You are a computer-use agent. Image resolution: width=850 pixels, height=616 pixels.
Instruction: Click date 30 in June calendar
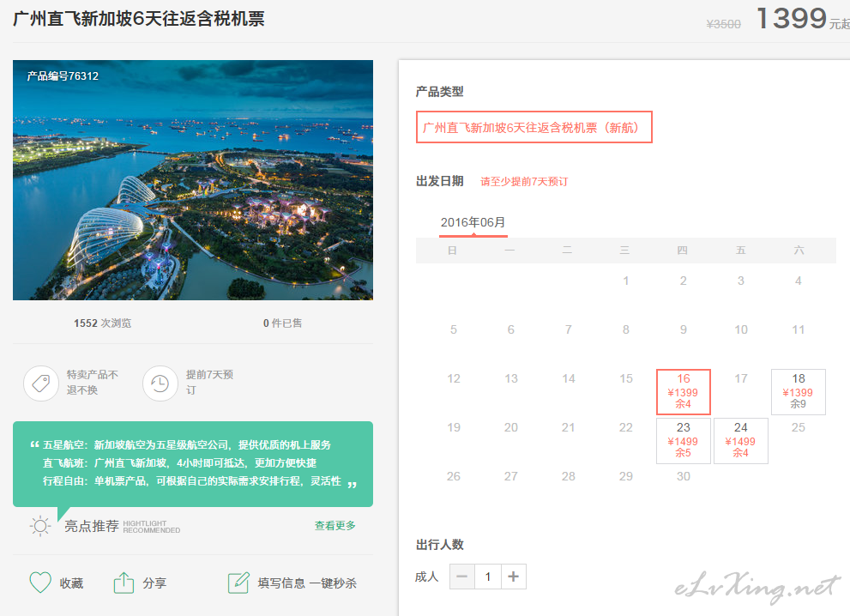pos(683,476)
